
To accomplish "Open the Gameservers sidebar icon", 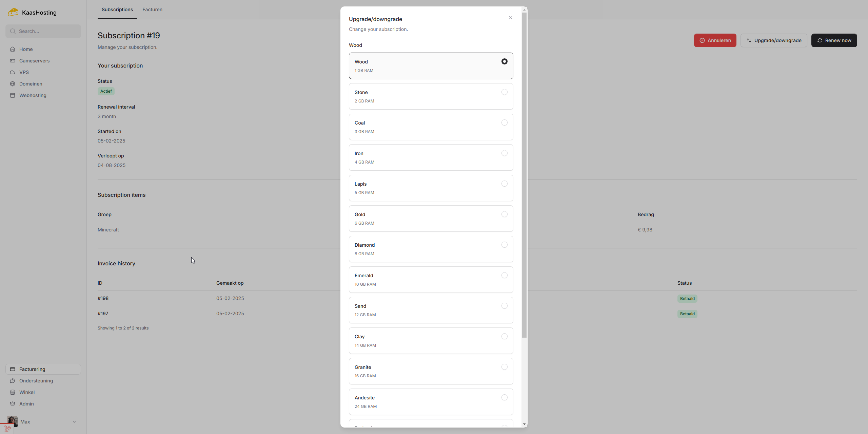I will point(13,61).
